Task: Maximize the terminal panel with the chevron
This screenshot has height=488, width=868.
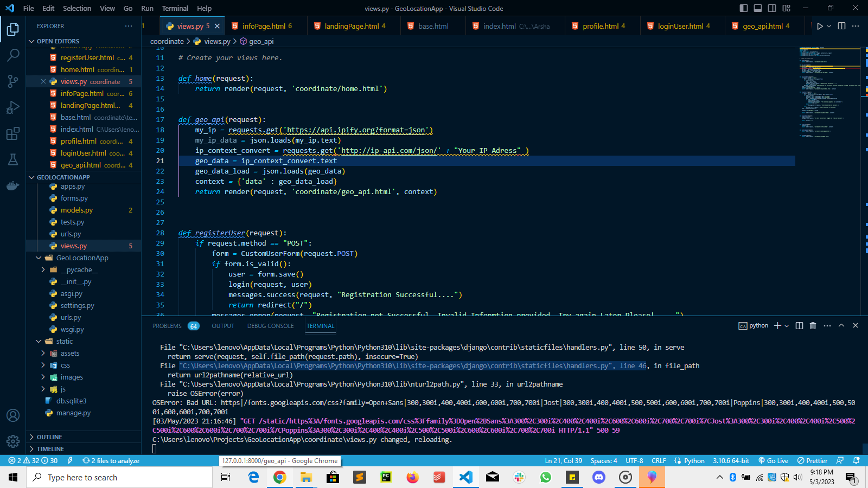Action: (x=841, y=325)
